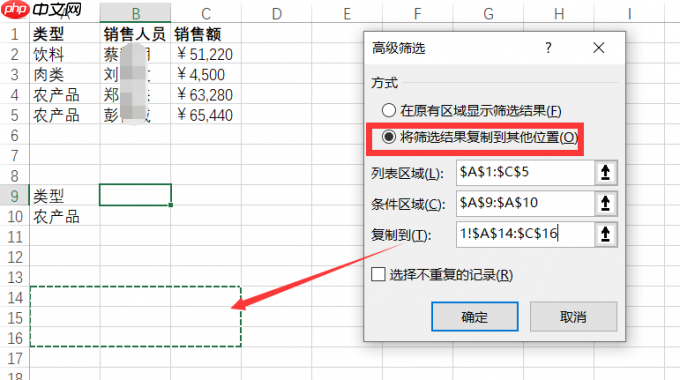Image resolution: width=680 pixels, height=380 pixels.
Task: Select column D header
Action: click(x=277, y=13)
